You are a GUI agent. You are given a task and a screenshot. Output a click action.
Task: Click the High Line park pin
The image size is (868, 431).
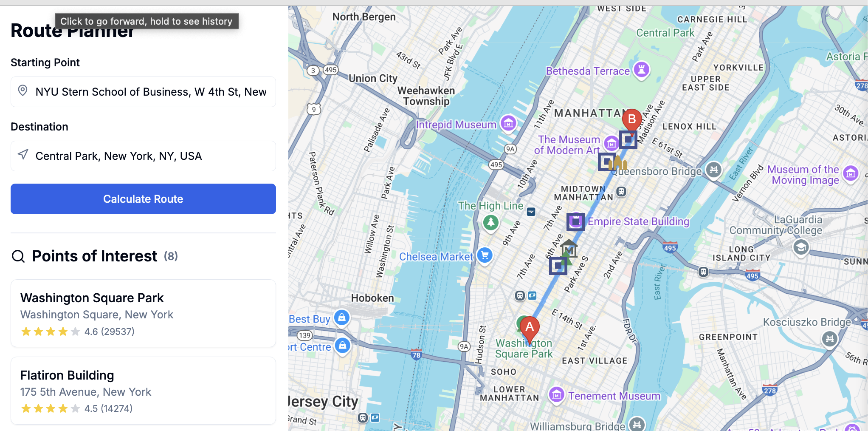(x=491, y=222)
